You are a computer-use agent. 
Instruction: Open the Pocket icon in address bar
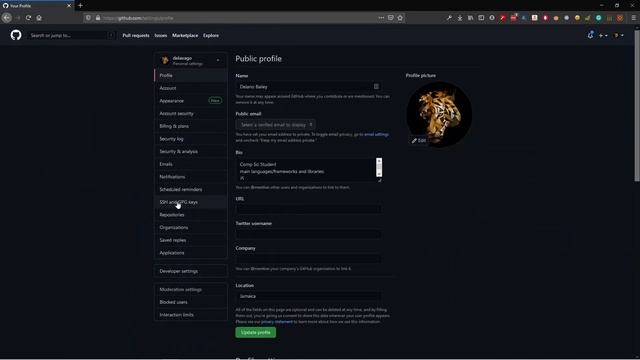(391, 18)
